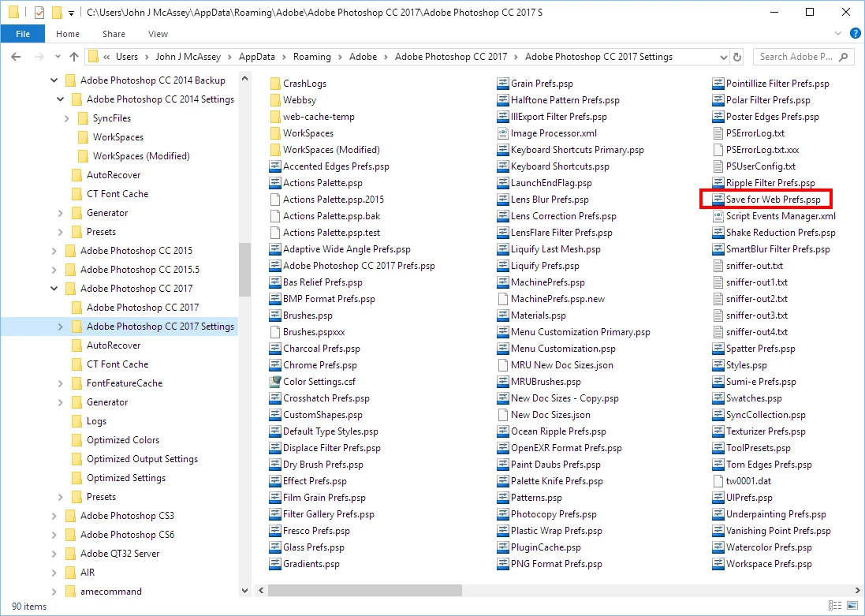Go to John J McAssey breadcrumb

[188, 57]
